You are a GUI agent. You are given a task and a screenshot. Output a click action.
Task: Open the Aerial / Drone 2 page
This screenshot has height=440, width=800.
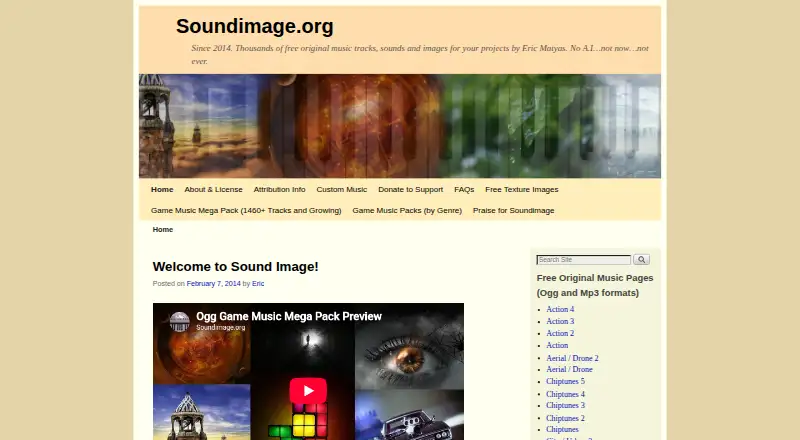572,358
